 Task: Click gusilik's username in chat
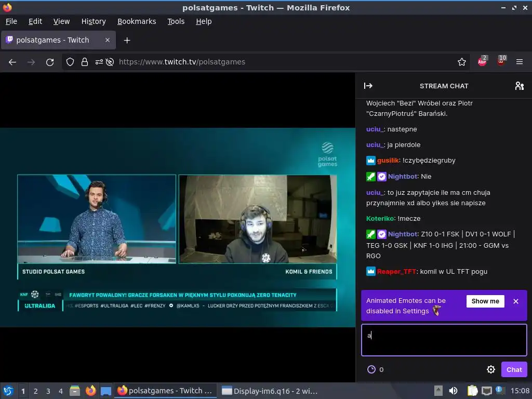coord(388,161)
